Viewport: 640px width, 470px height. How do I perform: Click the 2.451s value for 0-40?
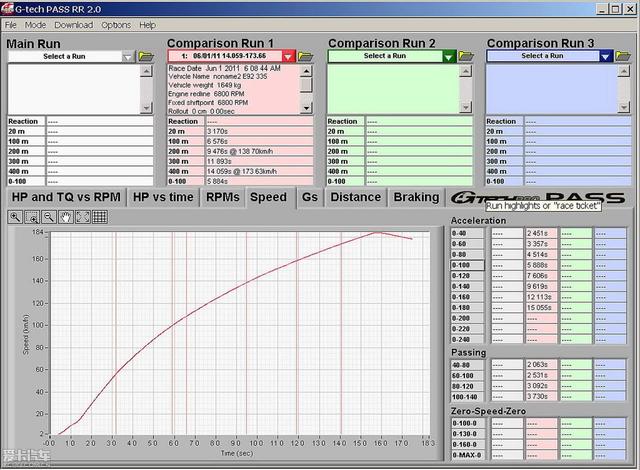click(541, 233)
